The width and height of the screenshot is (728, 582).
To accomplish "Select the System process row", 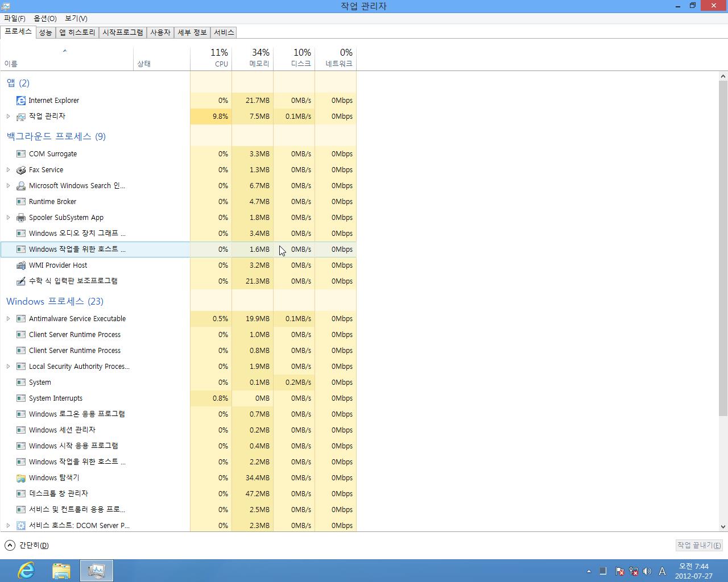I will click(179, 383).
